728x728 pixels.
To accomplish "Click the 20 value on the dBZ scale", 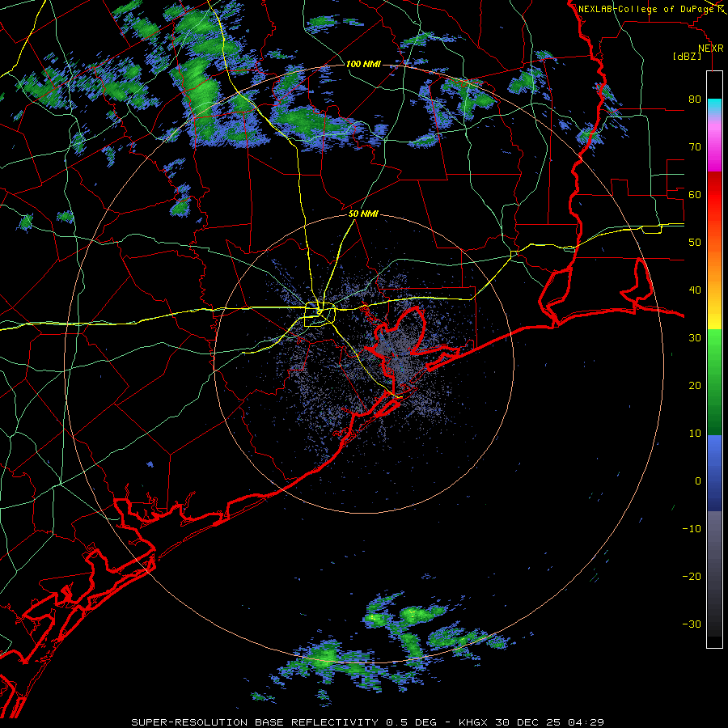I will [x=695, y=386].
